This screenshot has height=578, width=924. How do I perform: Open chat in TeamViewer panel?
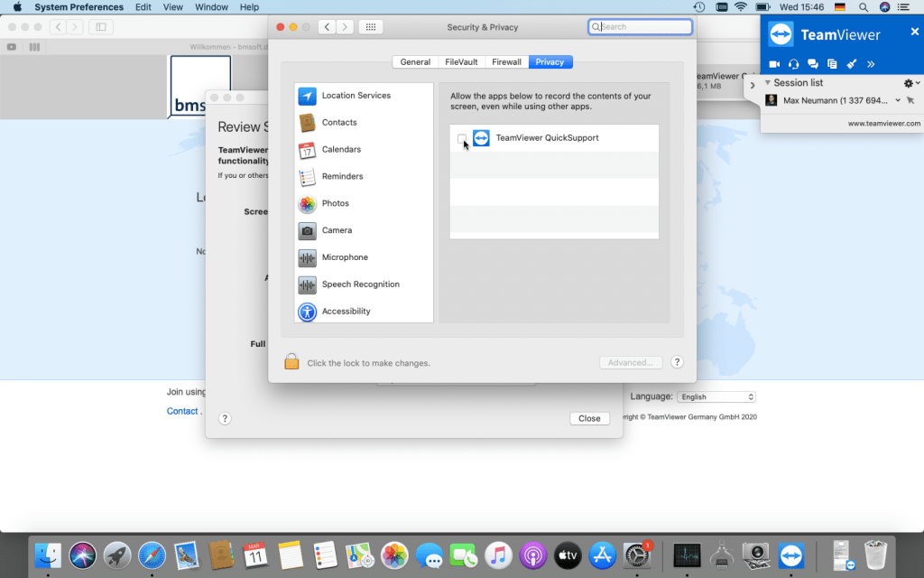(813, 64)
